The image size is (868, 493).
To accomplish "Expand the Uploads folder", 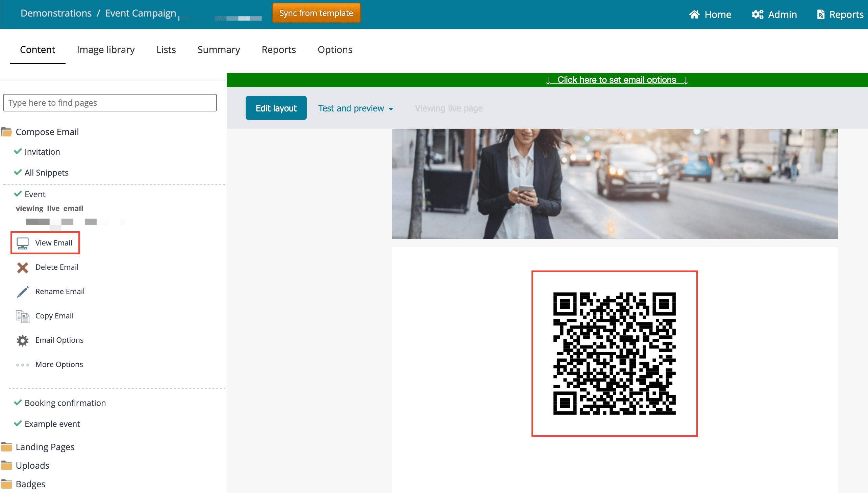I will point(32,466).
